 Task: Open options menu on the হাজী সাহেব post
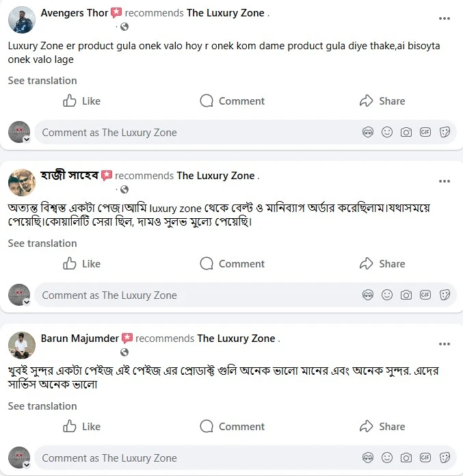[445, 181]
